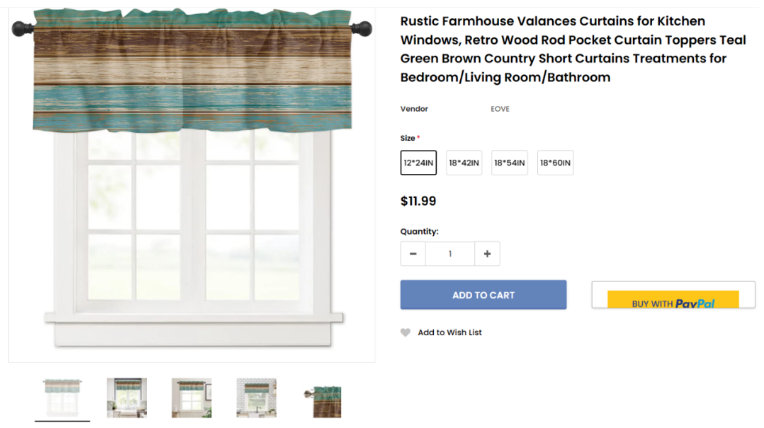
Task: Decrease quantity with the minus button
Action: pos(413,253)
